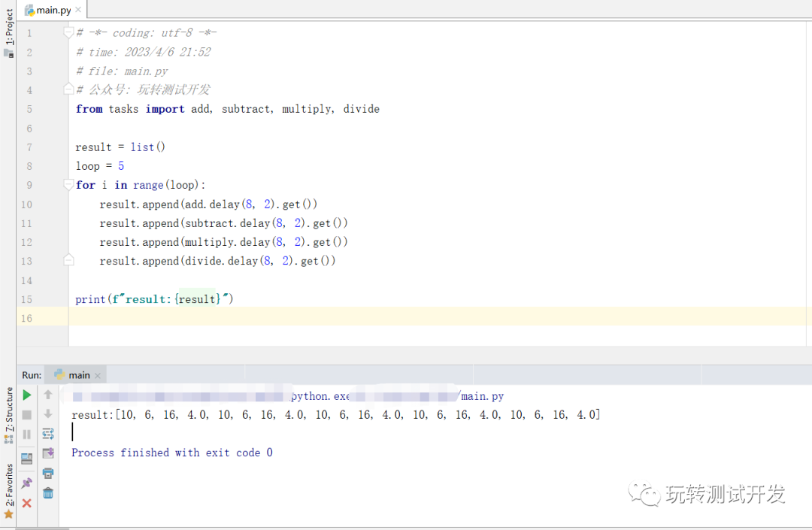Clear the console output with trash icon

click(x=48, y=493)
